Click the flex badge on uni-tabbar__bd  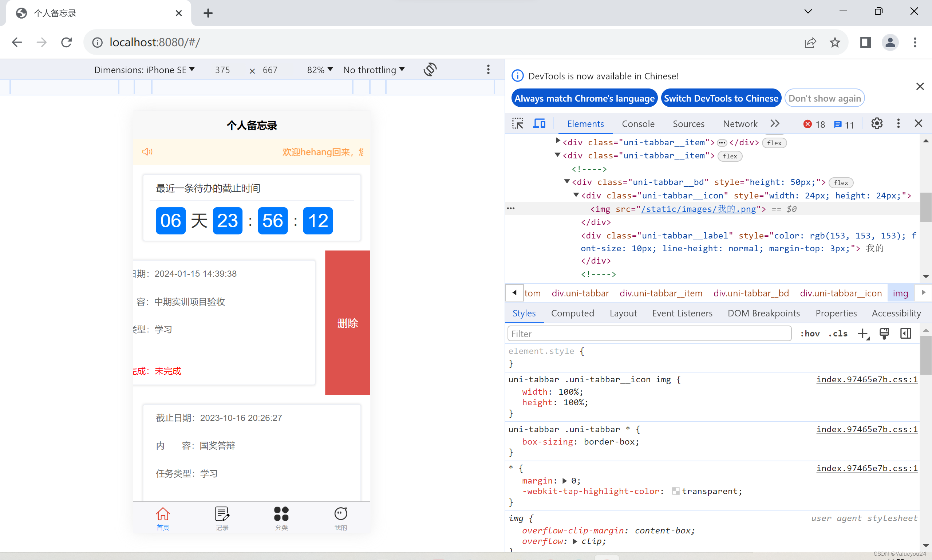[841, 183]
